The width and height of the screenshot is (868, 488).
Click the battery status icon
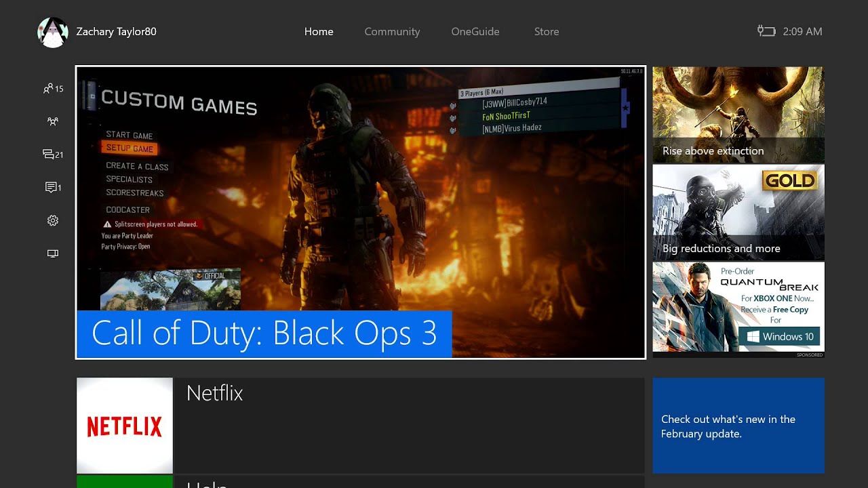point(766,31)
